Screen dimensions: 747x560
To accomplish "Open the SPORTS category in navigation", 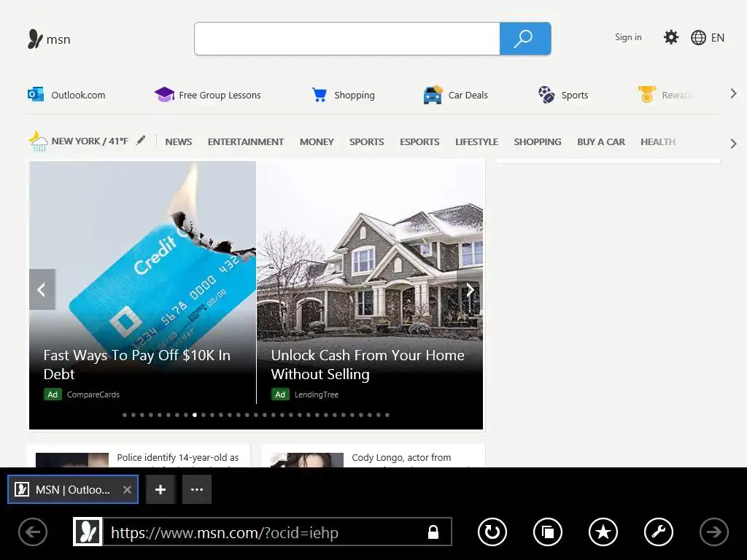I will (367, 142).
